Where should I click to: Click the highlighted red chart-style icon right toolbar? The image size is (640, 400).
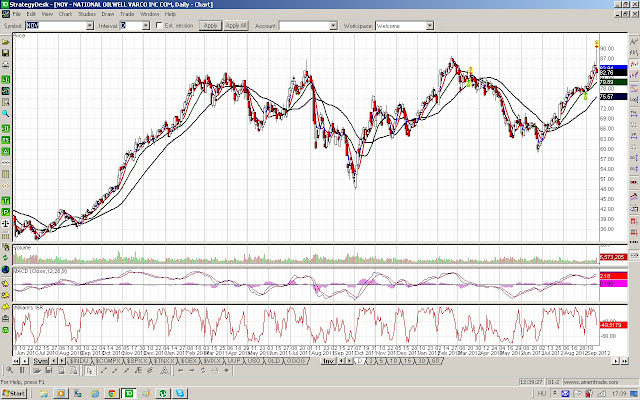pyautogui.click(x=634, y=64)
